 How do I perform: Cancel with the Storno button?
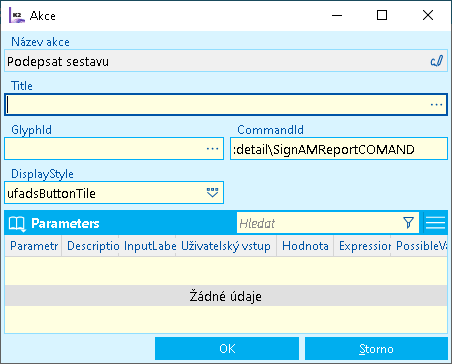tap(376, 349)
